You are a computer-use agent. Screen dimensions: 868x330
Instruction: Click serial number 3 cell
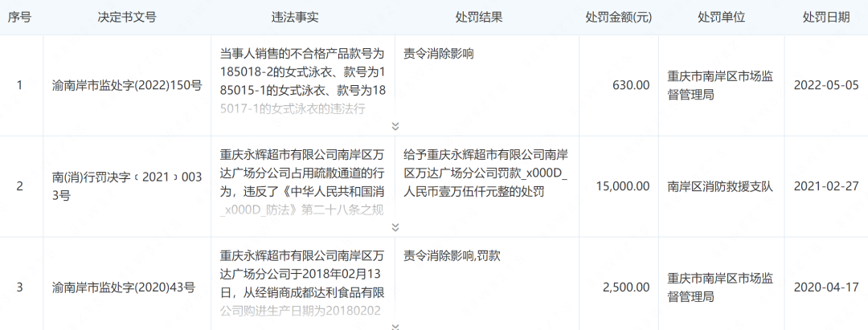coord(20,287)
